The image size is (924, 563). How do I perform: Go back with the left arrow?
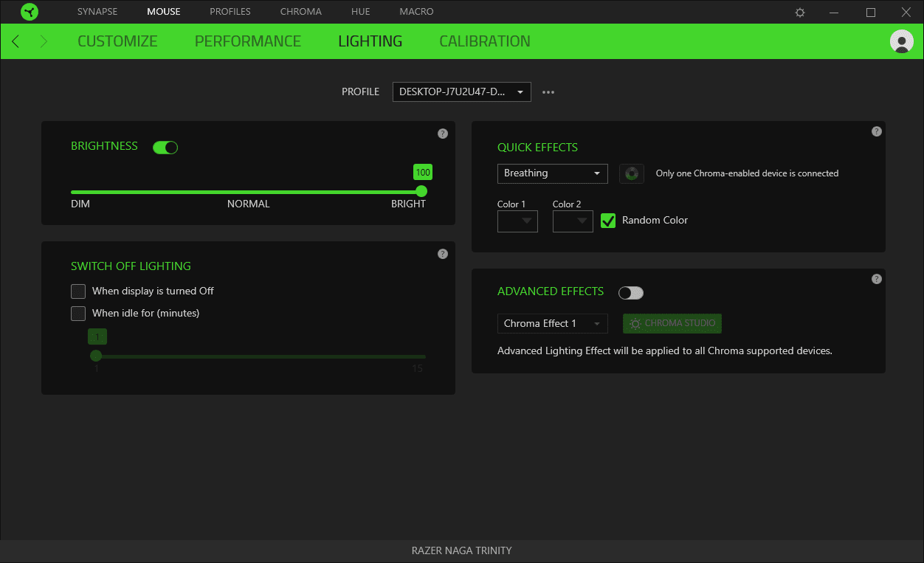coord(15,41)
